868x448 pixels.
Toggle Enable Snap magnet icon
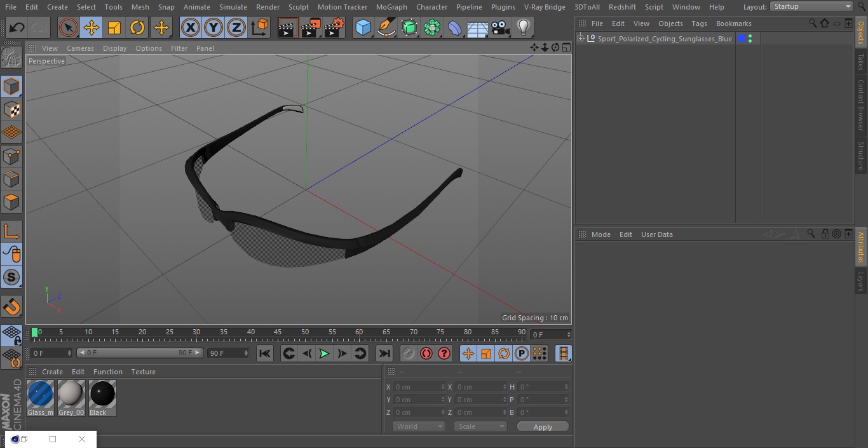click(x=11, y=306)
